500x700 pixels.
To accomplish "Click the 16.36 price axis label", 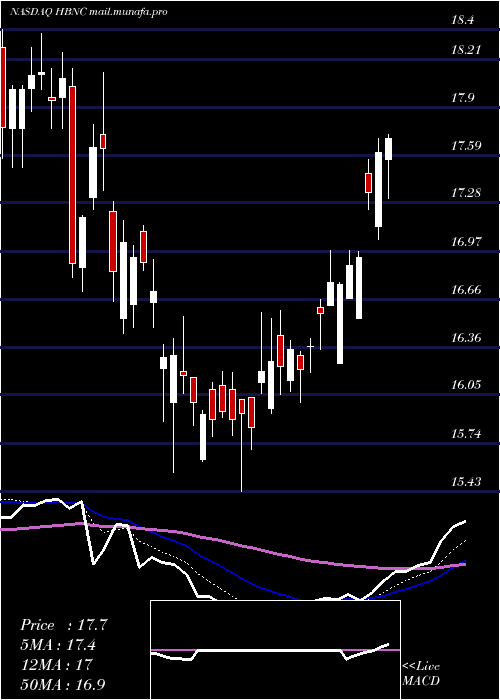I will [x=466, y=338].
